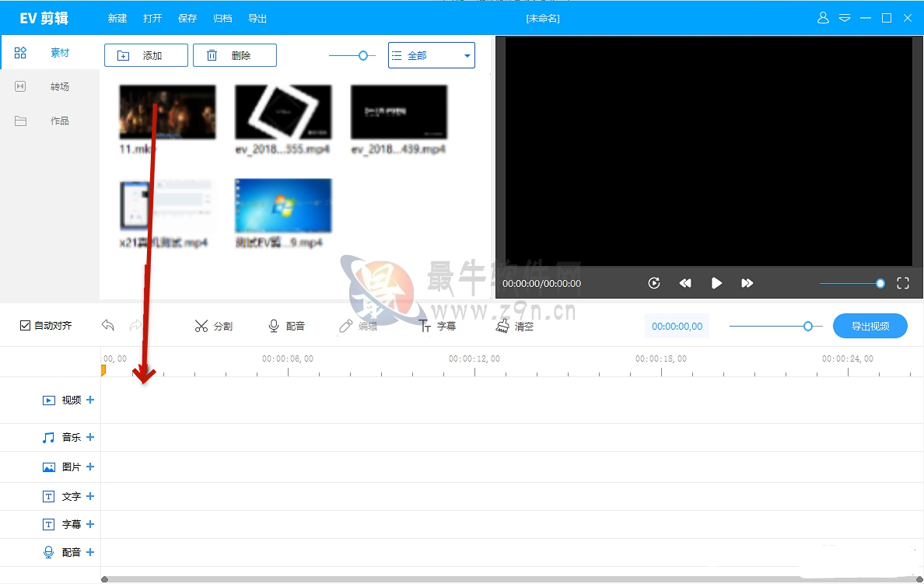
Task: Click 新建 in the top menu
Action: (x=117, y=18)
